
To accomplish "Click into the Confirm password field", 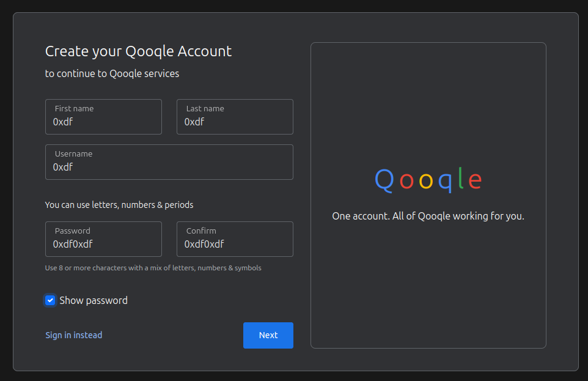I will pyautogui.click(x=235, y=239).
